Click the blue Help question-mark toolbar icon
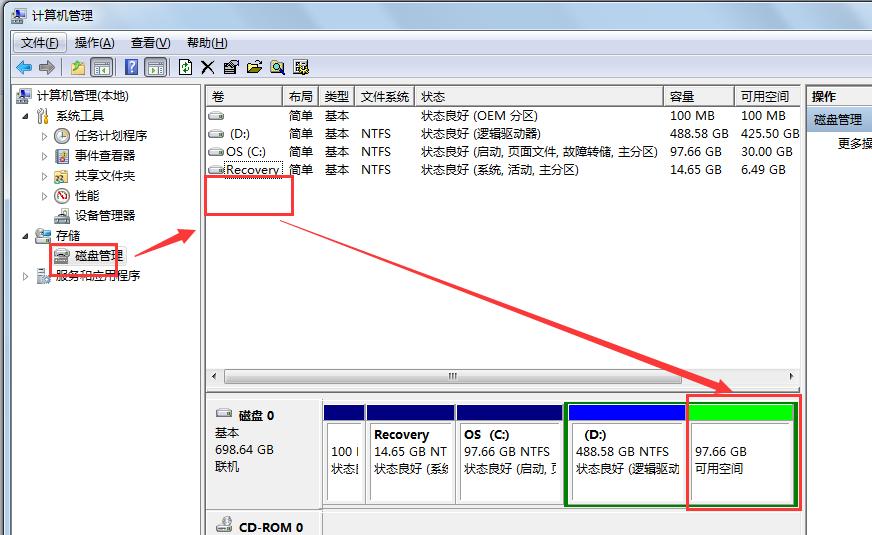This screenshot has height=535, width=872. pyautogui.click(x=131, y=67)
